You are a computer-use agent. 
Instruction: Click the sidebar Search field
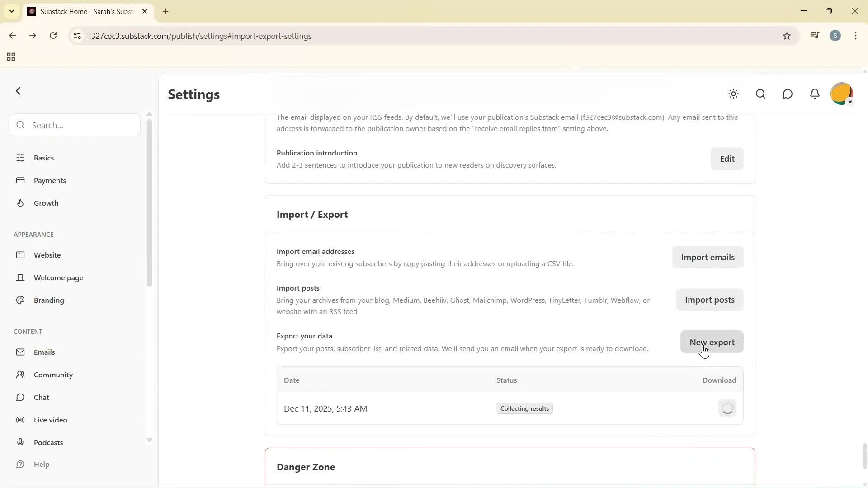[x=74, y=125]
